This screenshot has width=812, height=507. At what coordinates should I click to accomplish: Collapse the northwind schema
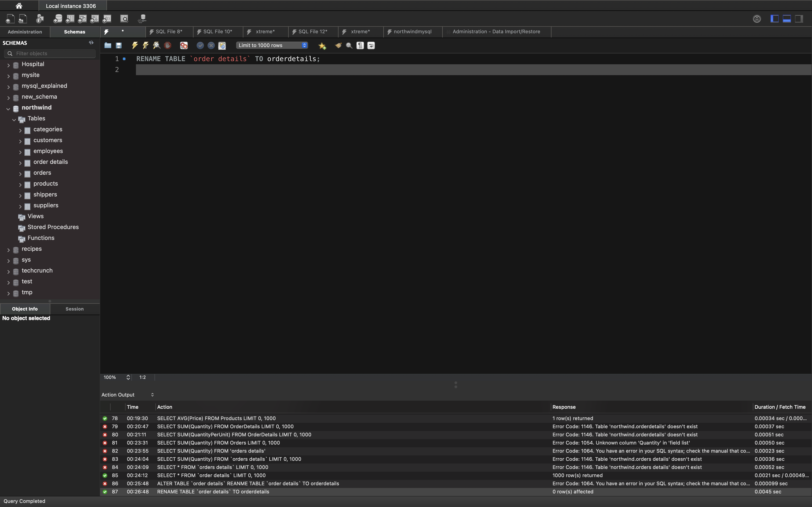(8, 109)
